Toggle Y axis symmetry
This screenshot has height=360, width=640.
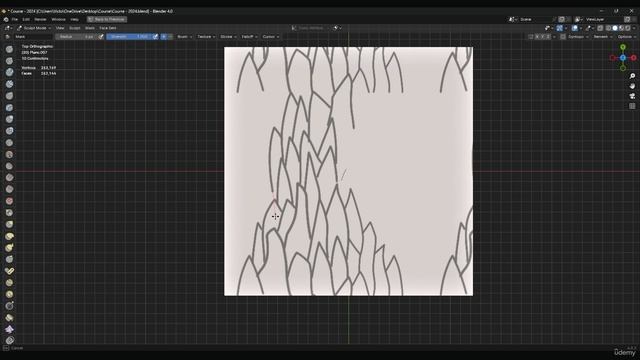pos(542,37)
